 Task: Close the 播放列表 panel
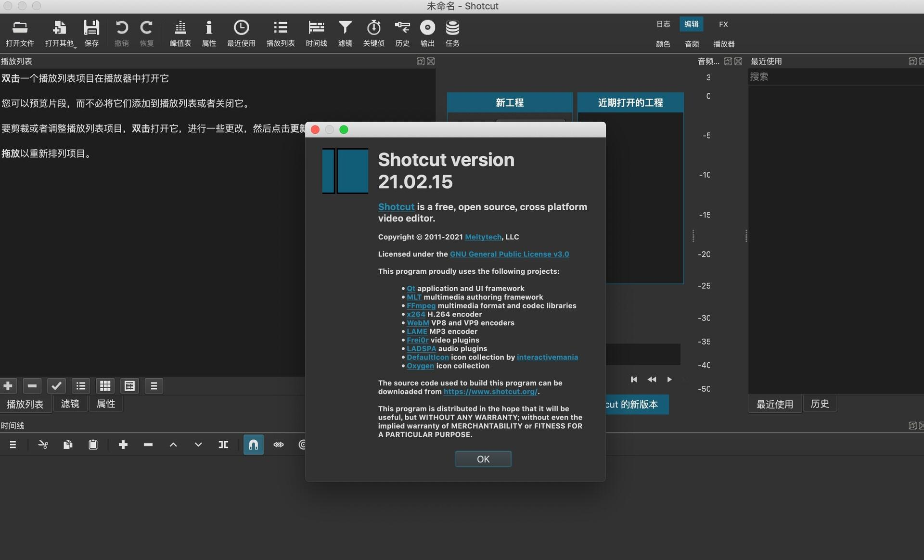[x=431, y=61]
